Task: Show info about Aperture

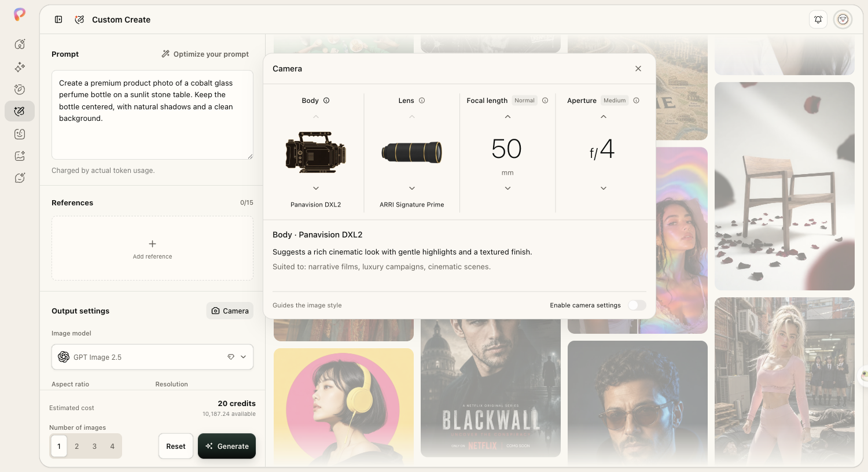Action: click(x=637, y=101)
